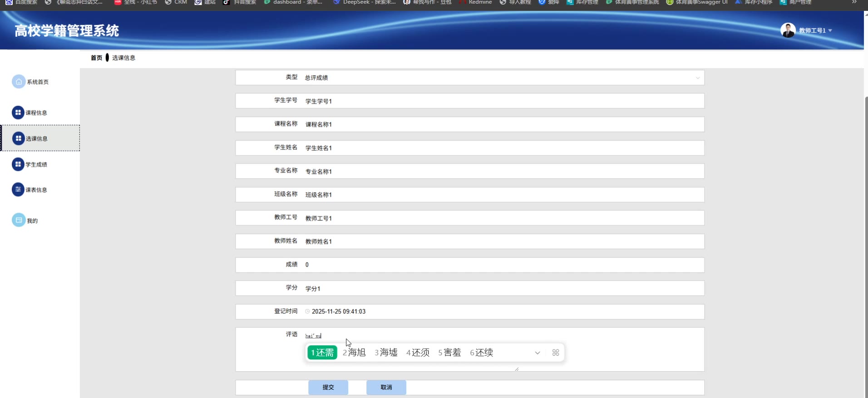
Task: Open the dashboard bookmark
Action: tap(293, 2)
